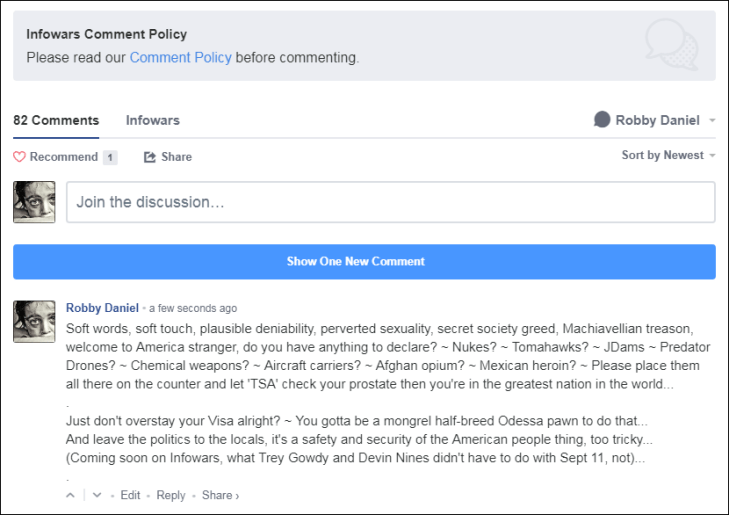Reply to Robby Daniel's comment

pyautogui.click(x=171, y=495)
